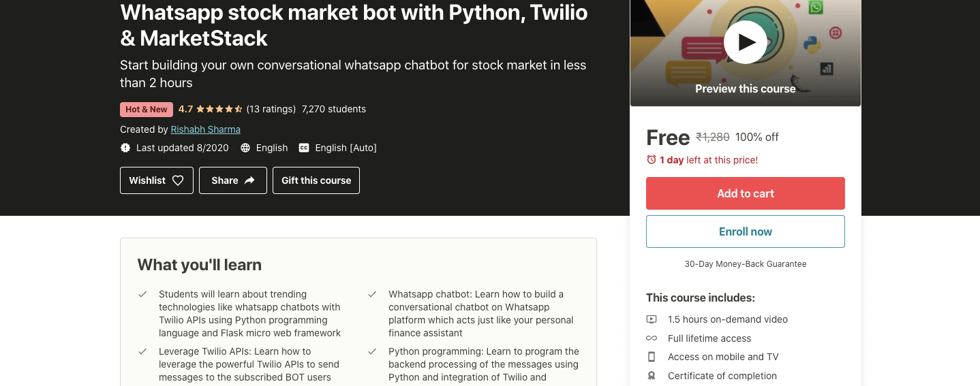Gift this course to someone
This screenshot has height=386, width=980.
point(316,180)
